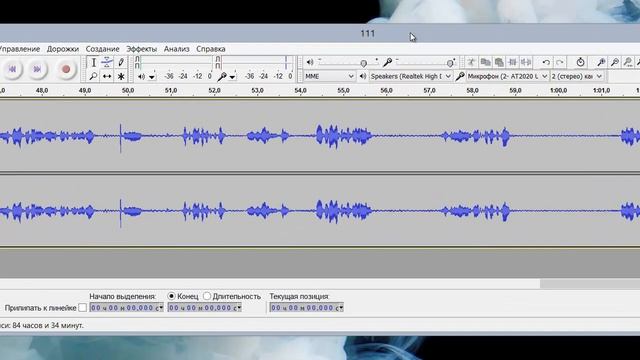Click the speaker icon beside Speakers device
Viewport: 640px width, 360px height.
(362, 76)
